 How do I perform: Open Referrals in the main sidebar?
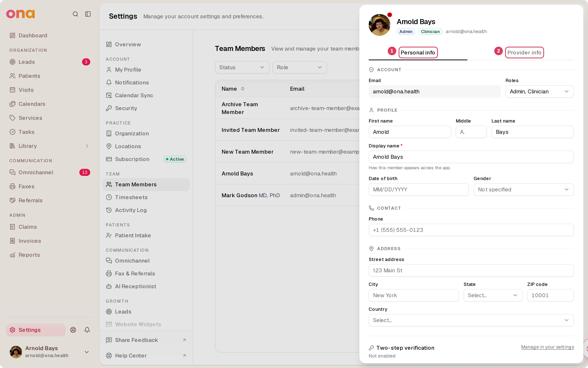pyautogui.click(x=50, y=200)
